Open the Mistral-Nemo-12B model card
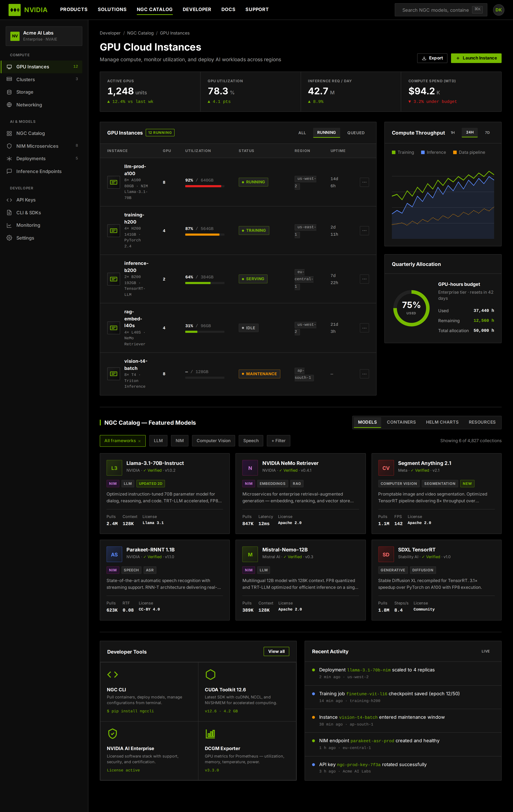The width and height of the screenshot is (513, 812). (300, 580)
